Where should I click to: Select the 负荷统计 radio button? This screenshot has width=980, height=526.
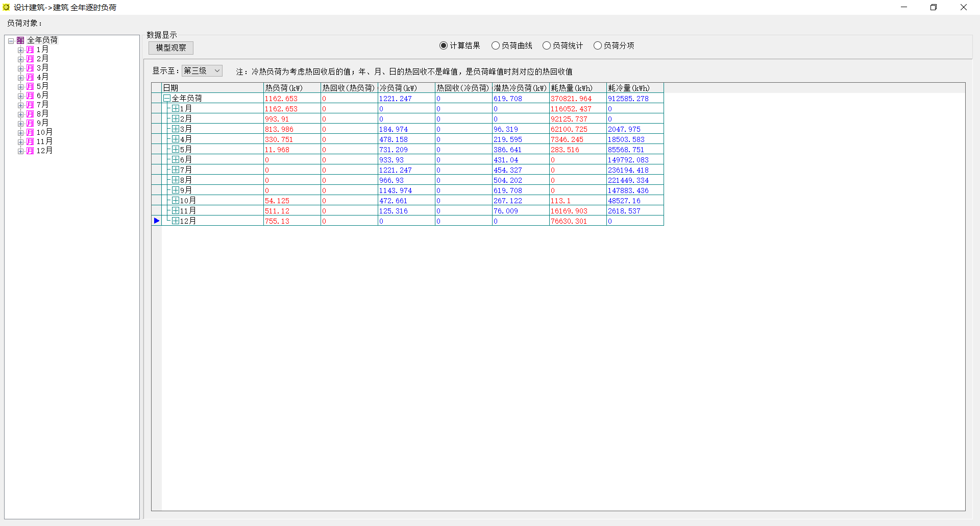547,45
